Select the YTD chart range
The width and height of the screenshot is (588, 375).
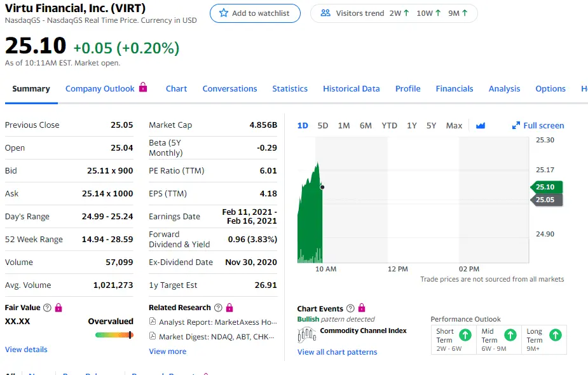click(x=389, y=126)
